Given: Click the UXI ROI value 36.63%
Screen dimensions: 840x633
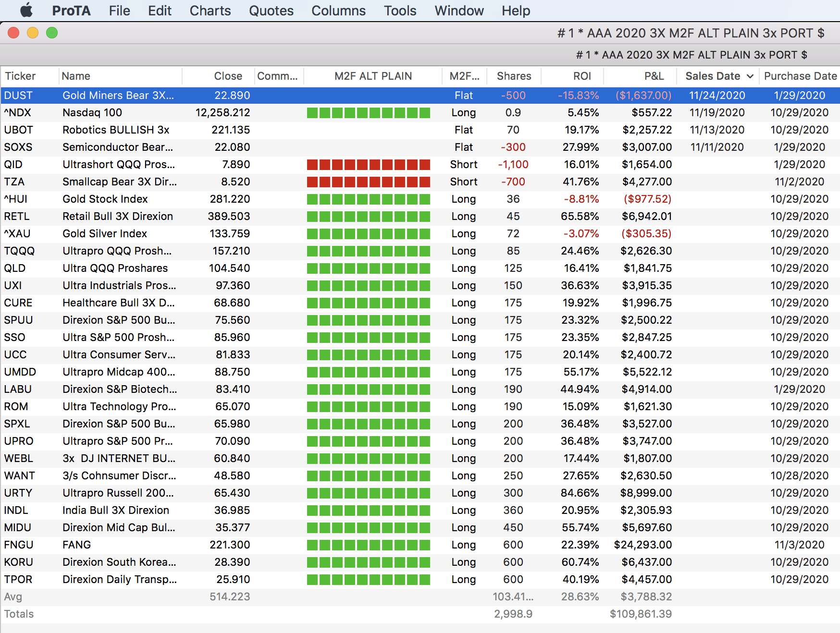Looking at the screenshot, I should tap(580, 285).
